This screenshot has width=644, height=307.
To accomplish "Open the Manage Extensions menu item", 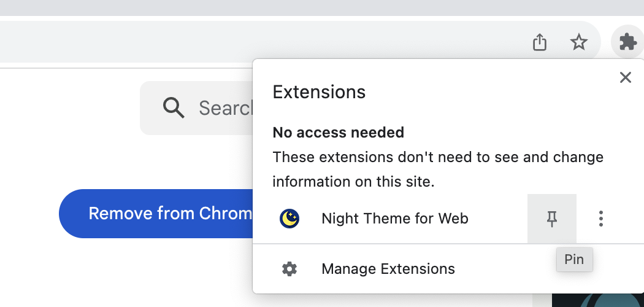I will pyautogui.click(x=388, y=269).
